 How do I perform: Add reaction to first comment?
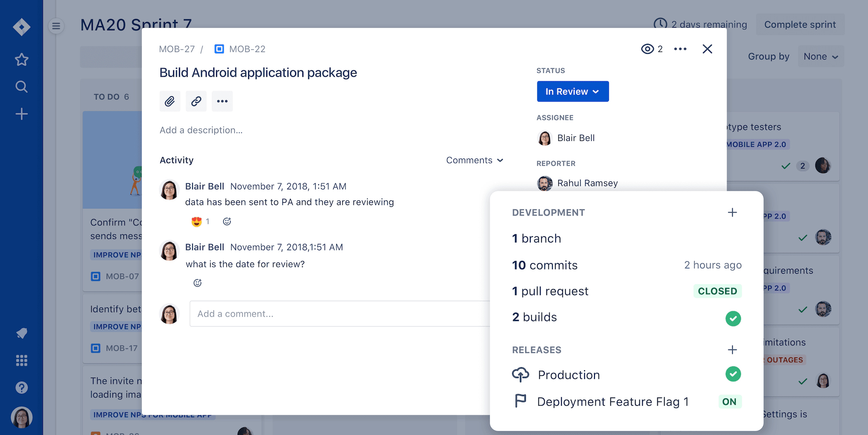[x=227, y=221]
